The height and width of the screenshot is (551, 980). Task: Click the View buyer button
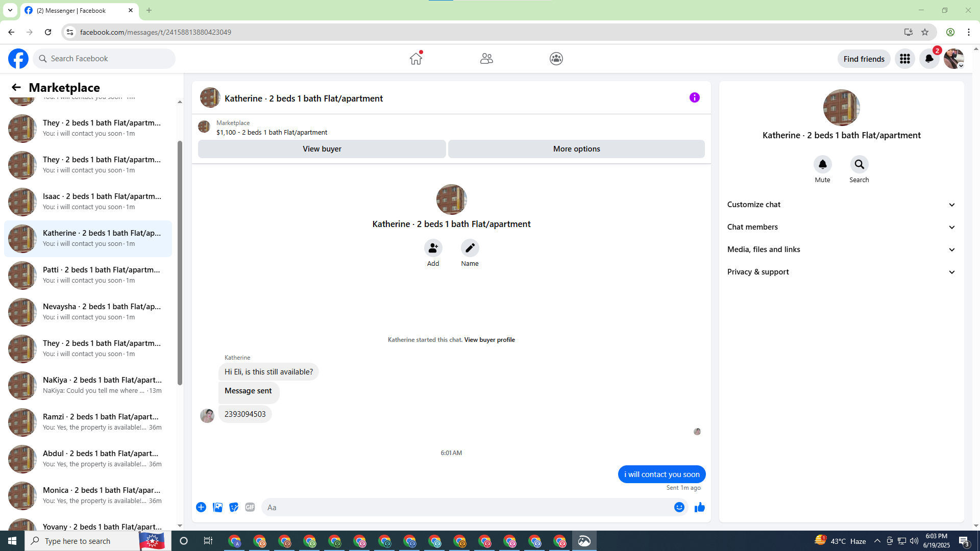pyautogui.click(x=322, y=149)
